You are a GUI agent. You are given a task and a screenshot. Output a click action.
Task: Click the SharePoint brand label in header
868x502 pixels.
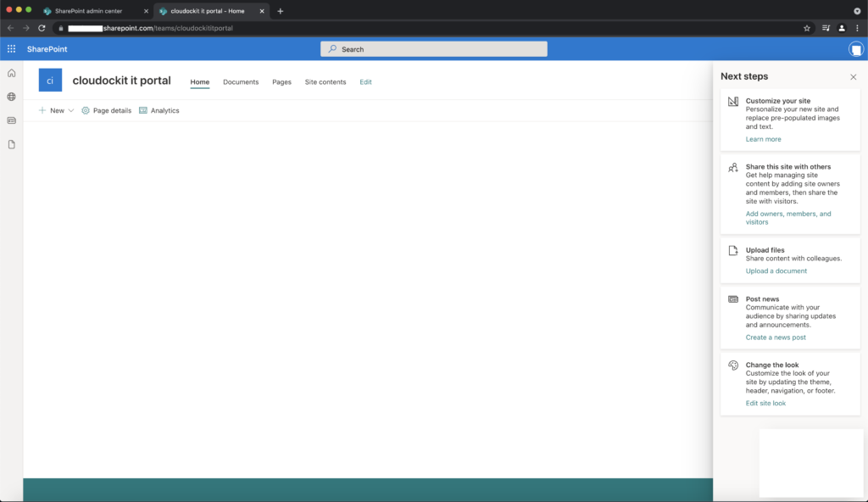(x=47, y=49)
